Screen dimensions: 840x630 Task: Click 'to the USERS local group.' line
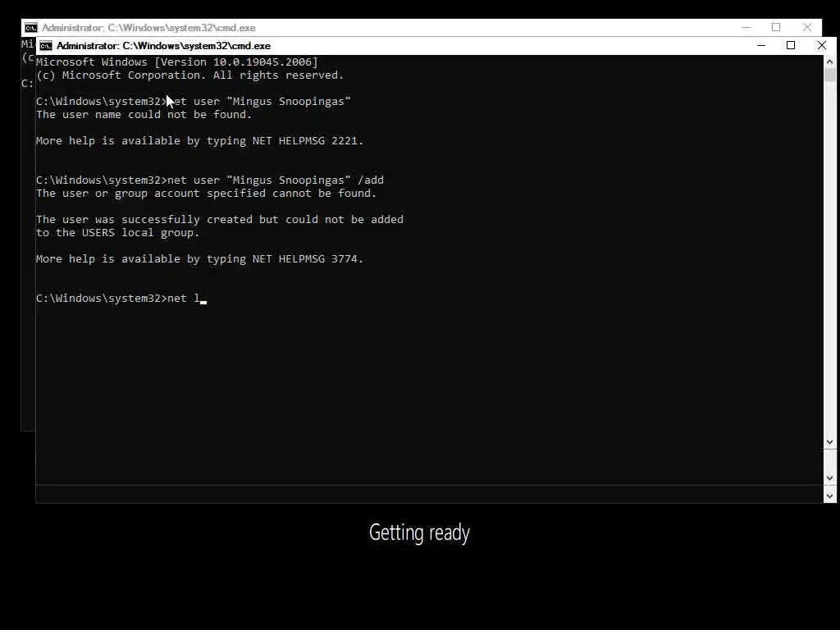[117, 233]
